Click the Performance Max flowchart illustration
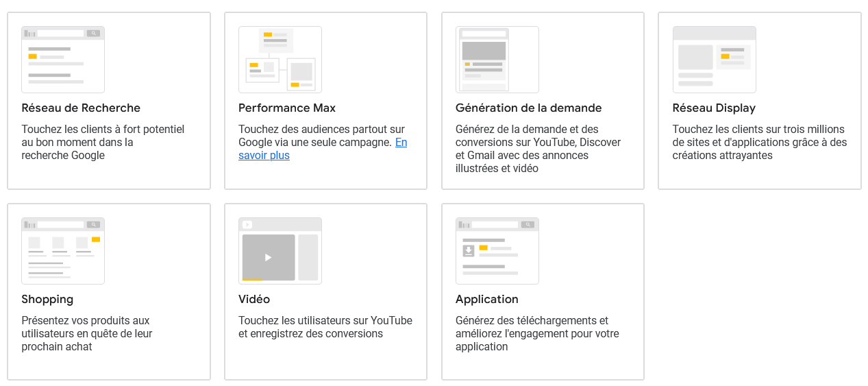Image resolution: width=868 pixels, height=386 pixels. point(280,60)
